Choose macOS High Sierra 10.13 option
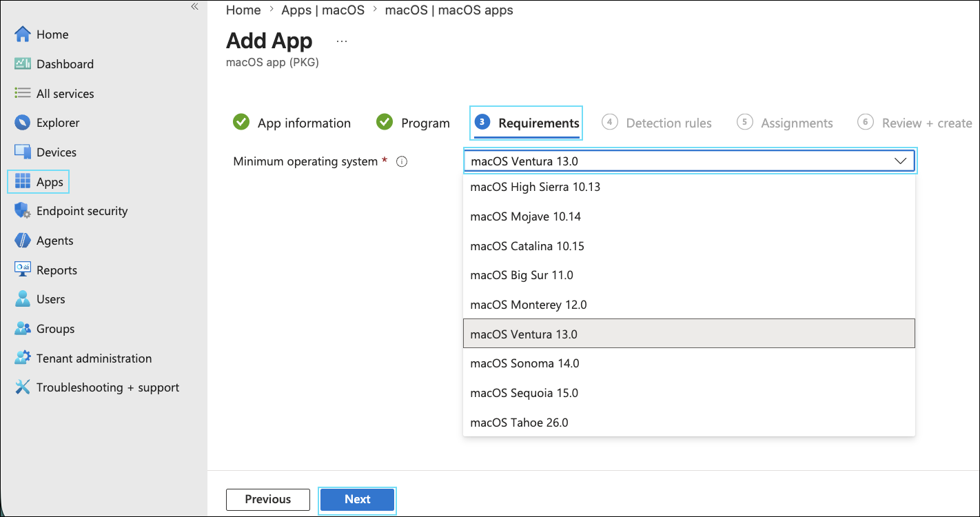Viewport: 980px width, 517px height. [x=689, y=187]
